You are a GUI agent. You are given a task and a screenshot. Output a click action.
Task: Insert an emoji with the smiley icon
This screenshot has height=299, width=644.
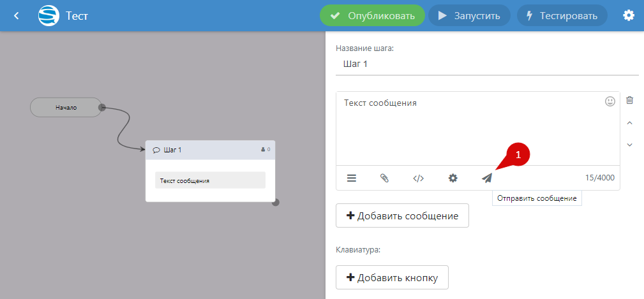(x=610, y=101)
